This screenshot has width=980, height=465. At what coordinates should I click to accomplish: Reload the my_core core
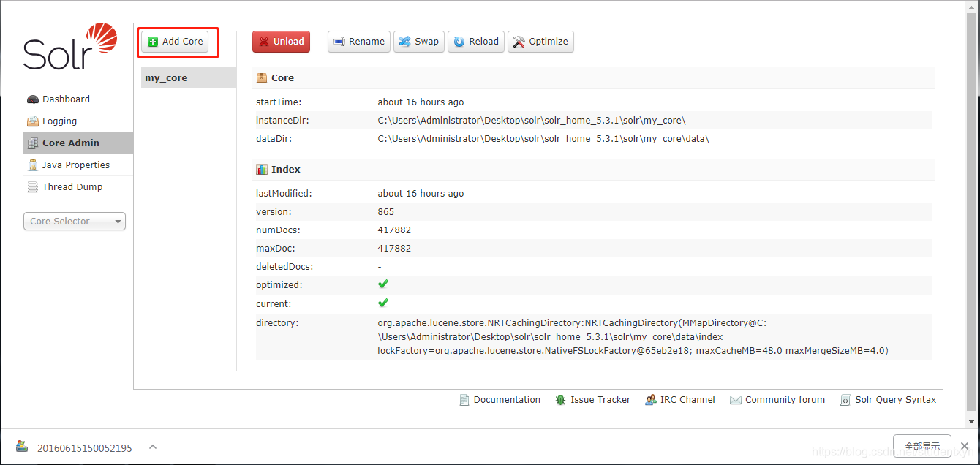[x=475, y=42]
